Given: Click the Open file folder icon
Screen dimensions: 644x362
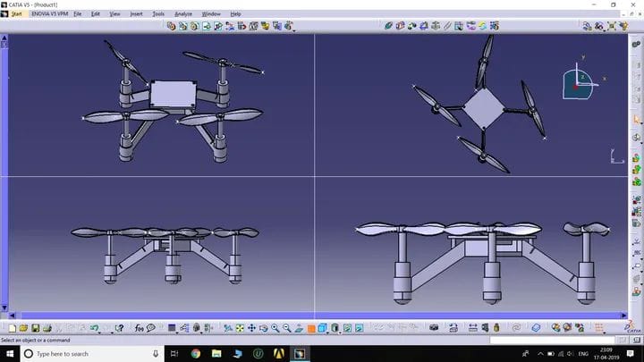Looking at the screenshot, I should [x=23, y=328].
